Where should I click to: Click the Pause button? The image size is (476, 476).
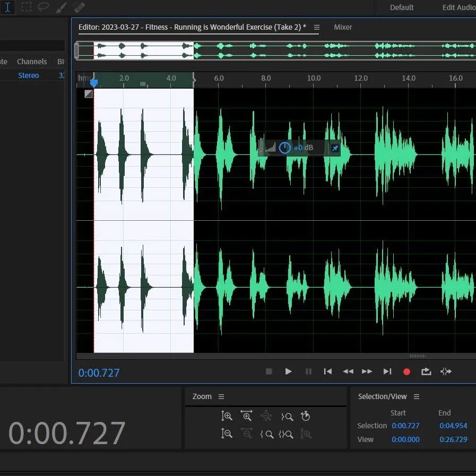coord(308,371)
